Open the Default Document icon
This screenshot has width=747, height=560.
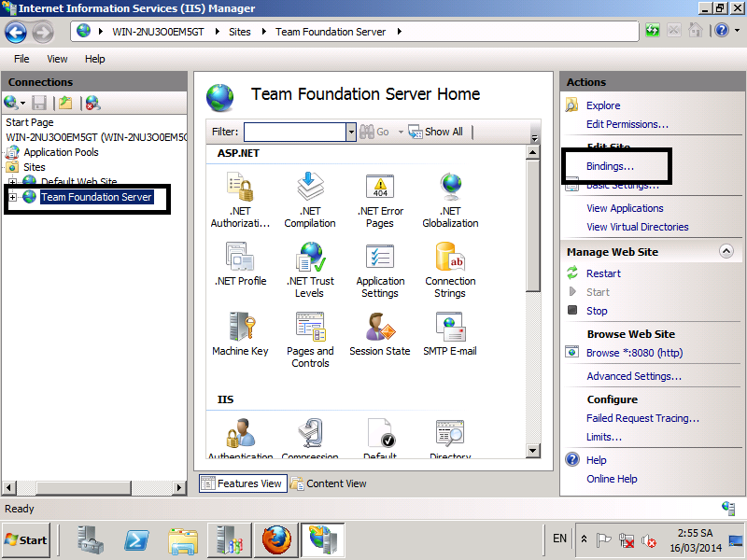click(380, 438)
